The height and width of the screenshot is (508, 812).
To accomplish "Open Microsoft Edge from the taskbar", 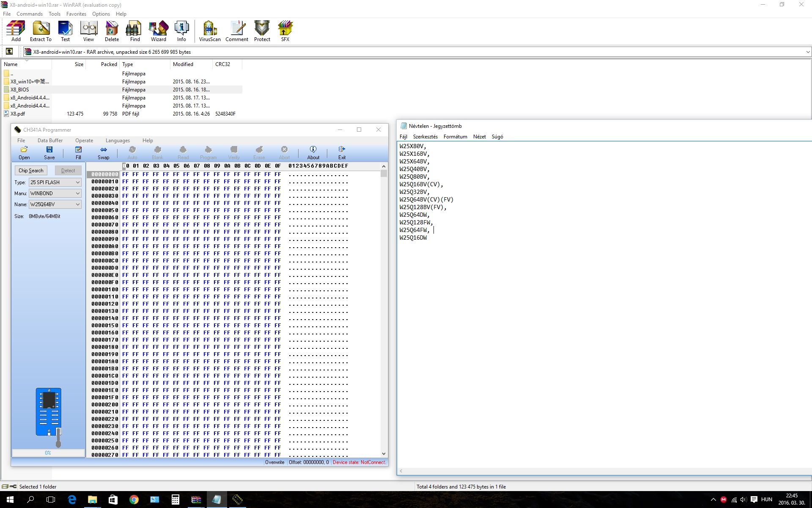I will click(x=72, y=500).
